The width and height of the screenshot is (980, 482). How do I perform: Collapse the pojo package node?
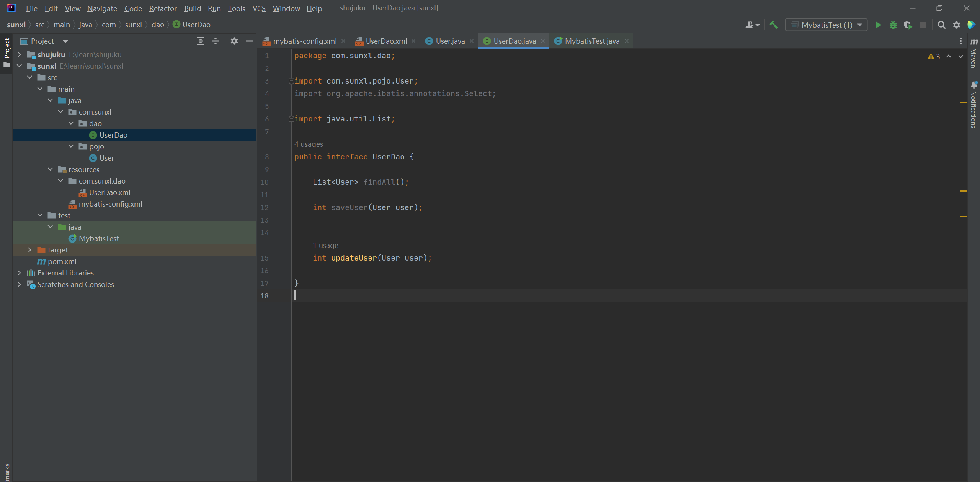[71, 146]
